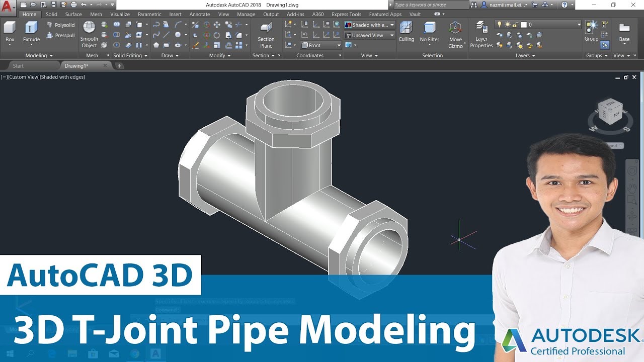644x362 pixels.
Task: Select the Move Gizmo tool
Action: (x=455, y=35)
